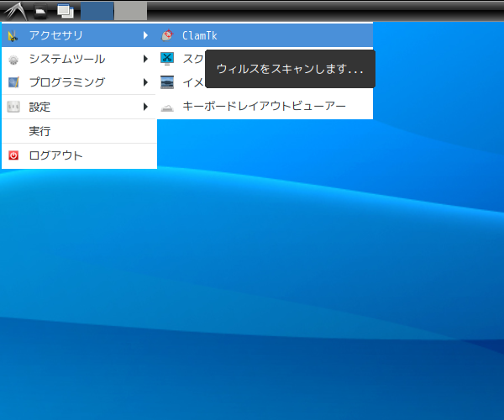Click the ClamTk virus scanner icon

[167, 35]
